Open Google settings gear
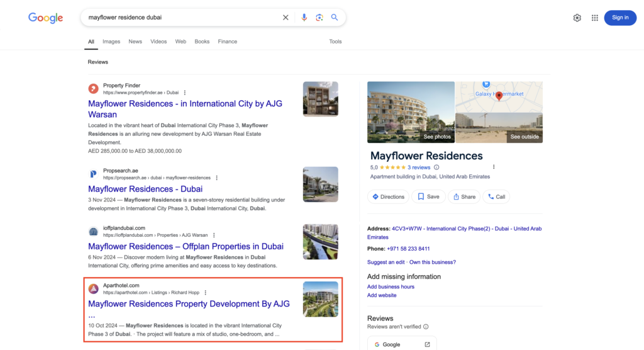Viewport: 644px width, 350px height. point(577,18)
